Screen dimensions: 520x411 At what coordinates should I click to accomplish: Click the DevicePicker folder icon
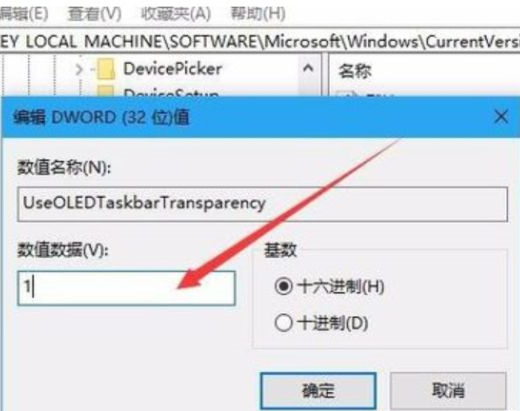pos(106,69)
